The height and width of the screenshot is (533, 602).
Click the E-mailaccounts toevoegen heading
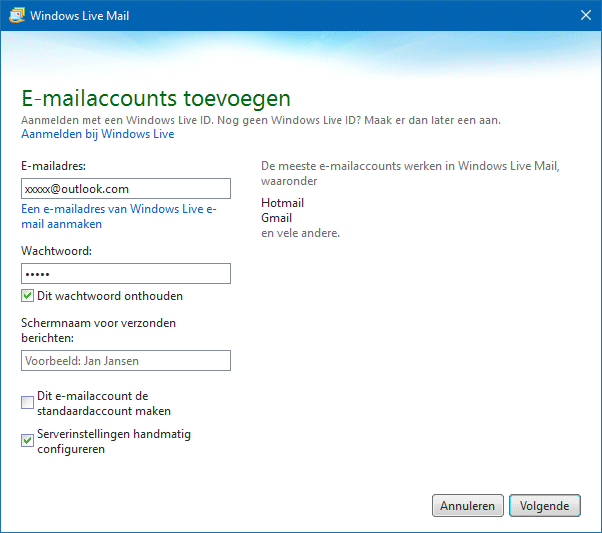tap(156, 99)
